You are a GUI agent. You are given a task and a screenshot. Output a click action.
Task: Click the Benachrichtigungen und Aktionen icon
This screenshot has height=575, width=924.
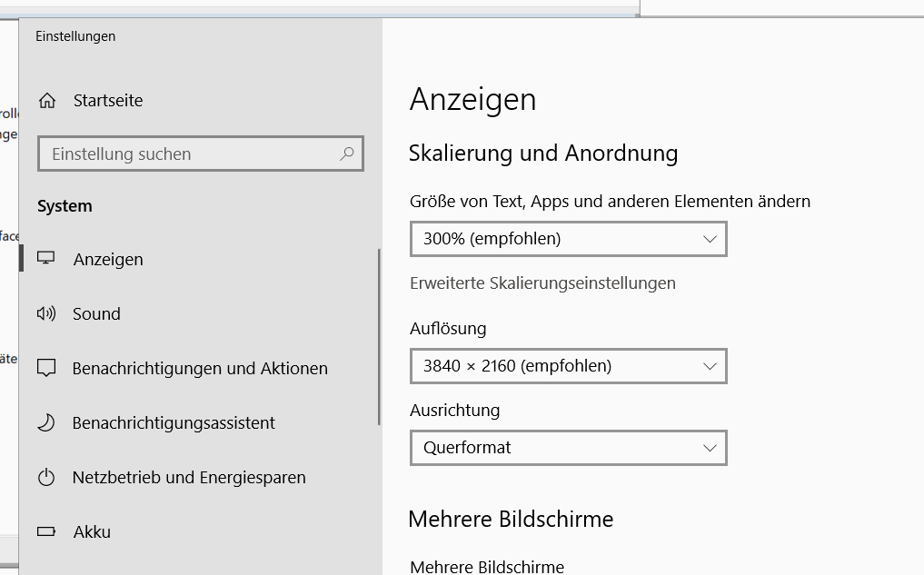46,368
